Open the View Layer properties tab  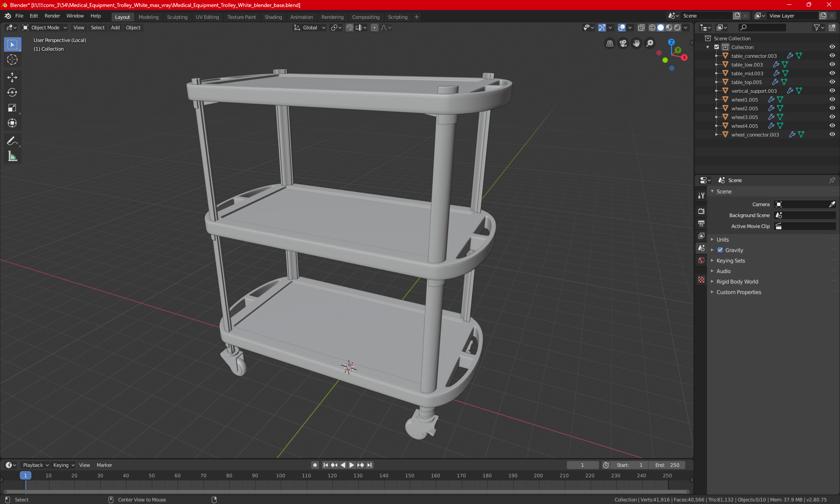coord(701,236)
